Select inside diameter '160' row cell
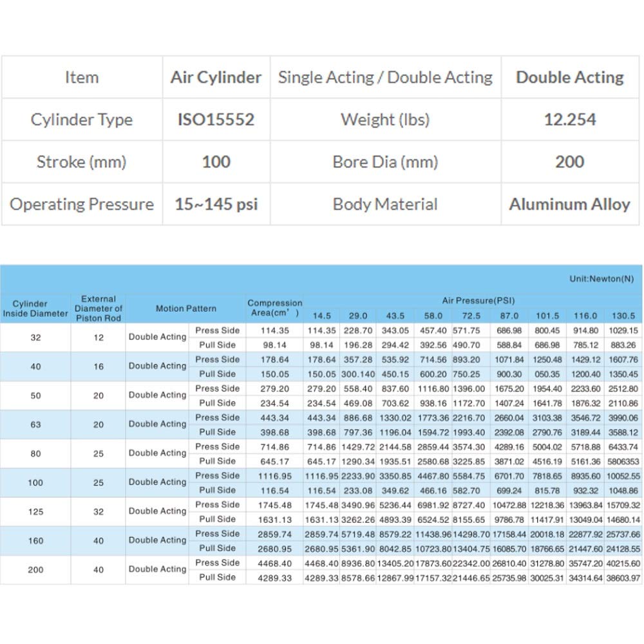This screenshot has height=644, width=644. 35,541
